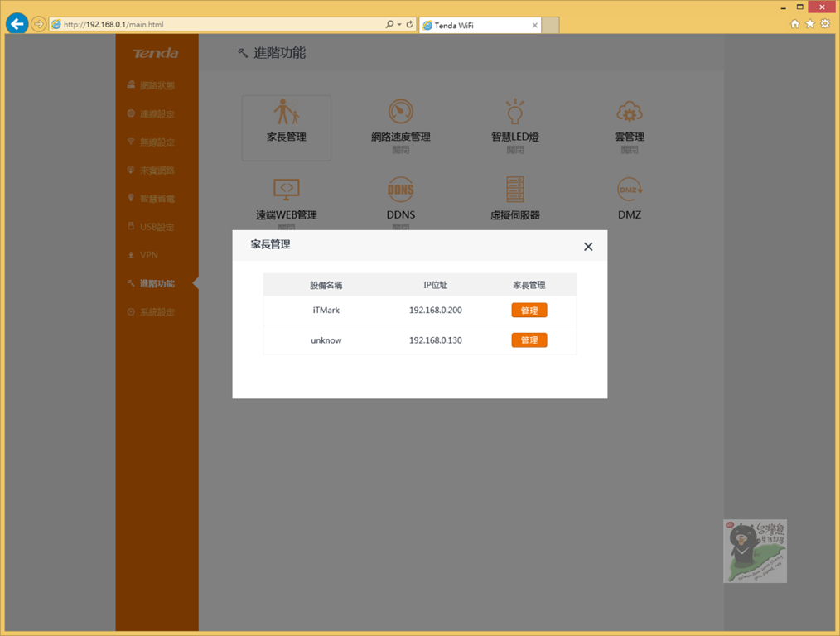Click the browser forward arrow button
Screen dimensions: 840x636
[x=38, y=24]
